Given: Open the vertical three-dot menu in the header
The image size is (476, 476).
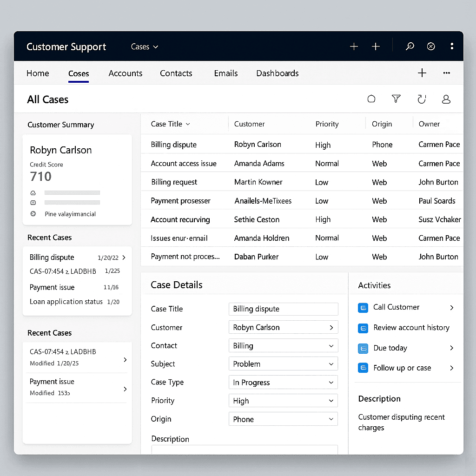Looking at the screenshot, I should 452,46.
